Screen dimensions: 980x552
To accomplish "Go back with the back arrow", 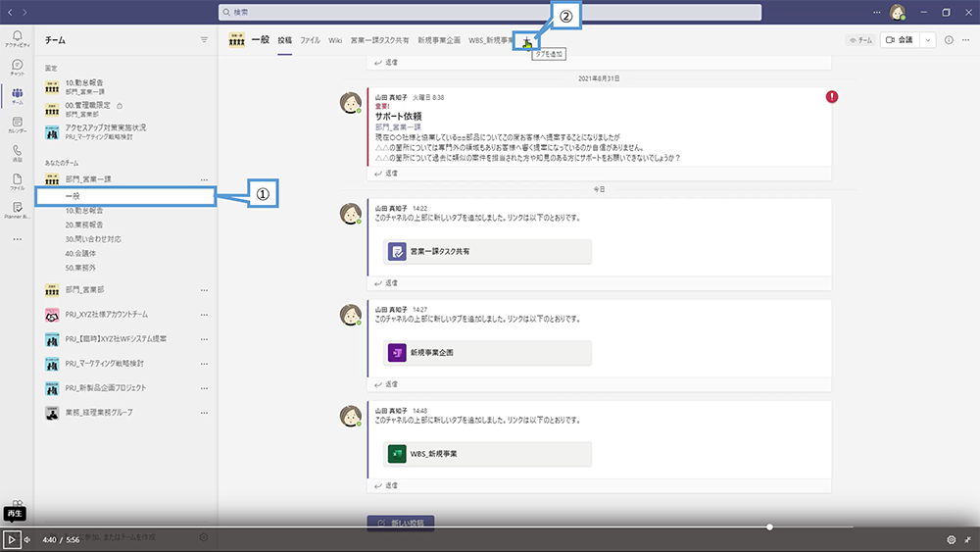I will (x=10, y=12).
